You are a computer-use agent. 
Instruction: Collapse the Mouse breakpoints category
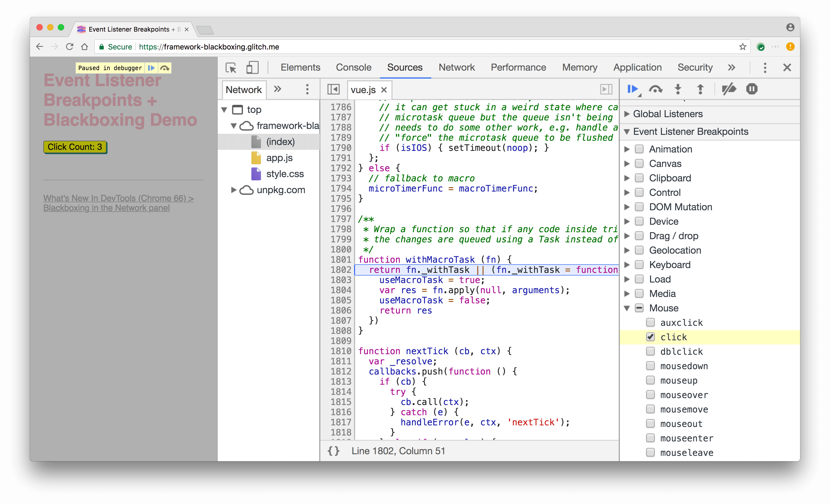(630, 308)
